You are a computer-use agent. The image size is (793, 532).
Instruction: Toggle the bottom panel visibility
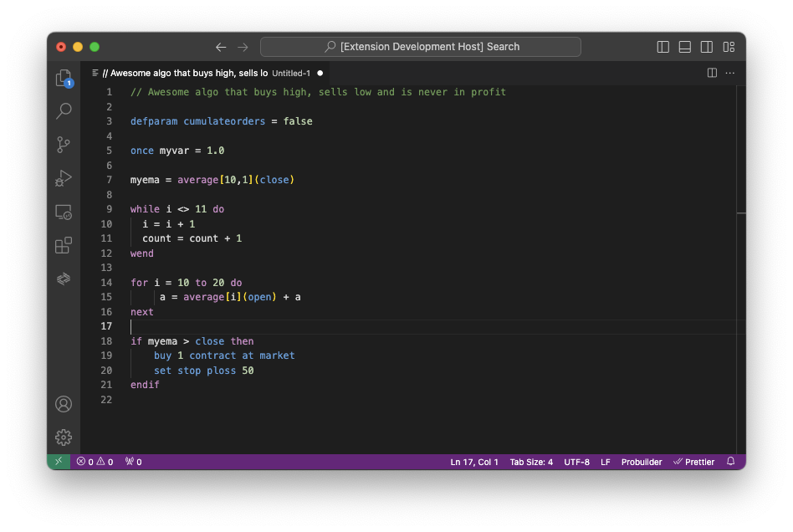coord(685,47)
